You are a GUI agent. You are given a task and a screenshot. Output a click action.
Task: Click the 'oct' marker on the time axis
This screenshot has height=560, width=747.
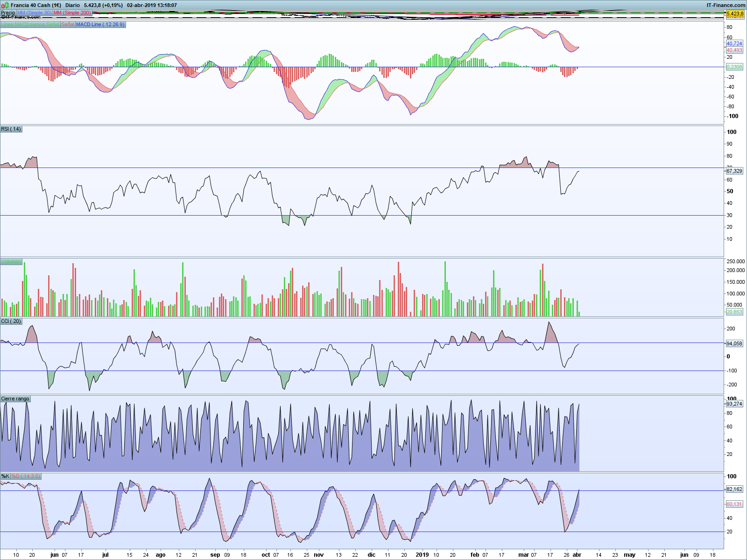pos(266,555)
